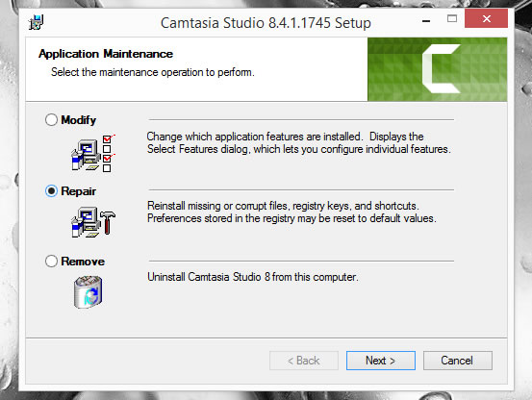This screenshot has width=532, height=400.
Task: Click the 'Camtasia Studio 8.4.1.1745 Setup' window title
Action: pos(266,23)
